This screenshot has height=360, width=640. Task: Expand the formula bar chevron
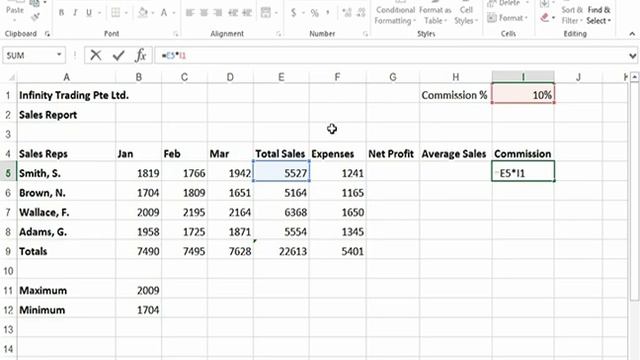[632, 56]
